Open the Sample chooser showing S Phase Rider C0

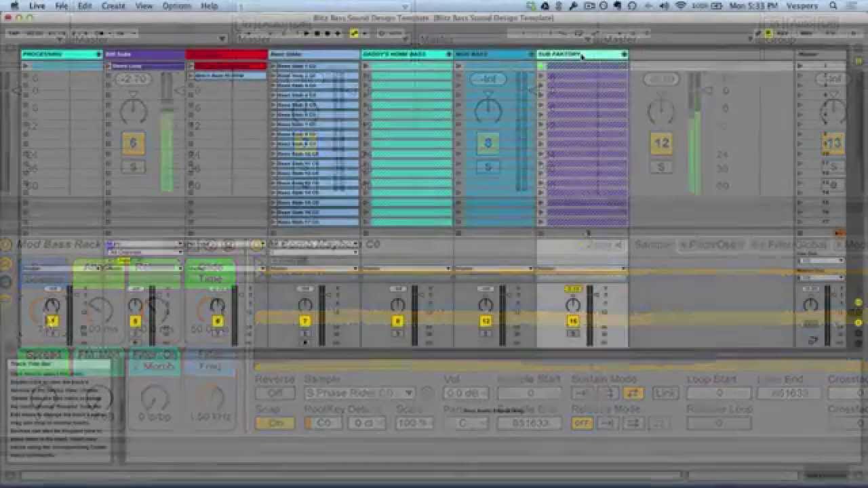[359, 393]
